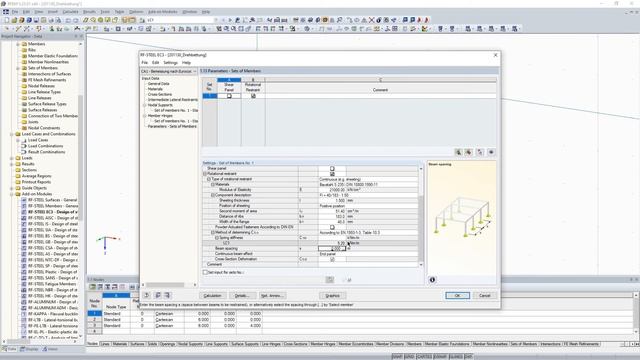The height and width of the screenshot is (360, 640).
Task: Click the apply-to-sets icon below Set input checkbox
Action: (330, 280)
